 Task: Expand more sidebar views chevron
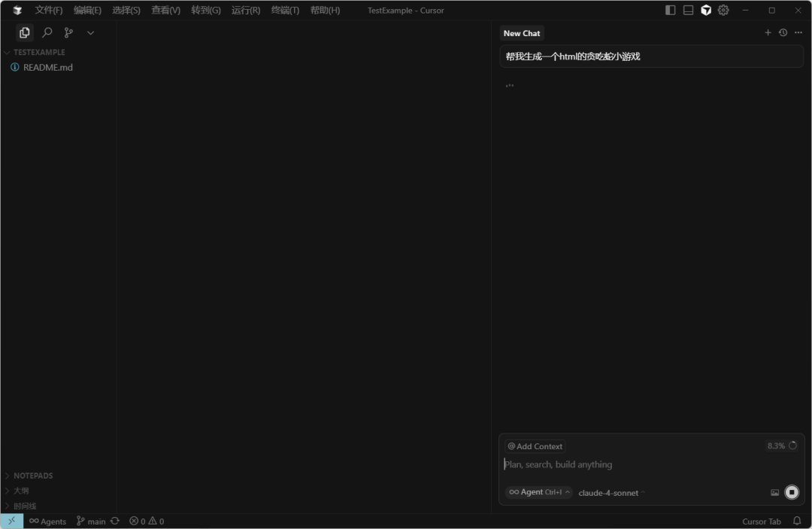(90, 33)
